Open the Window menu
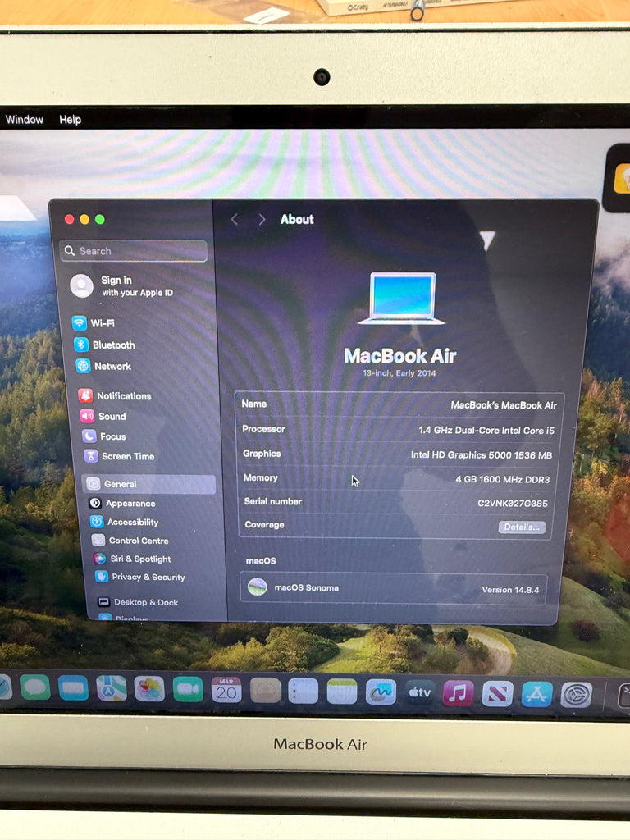 tap(25, 120)
